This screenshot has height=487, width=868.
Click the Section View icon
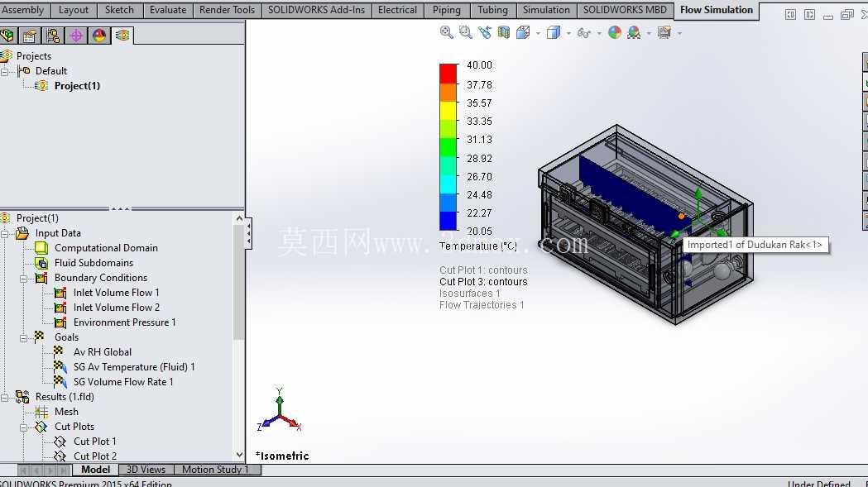pyautogui.click(x=504, y=32)
